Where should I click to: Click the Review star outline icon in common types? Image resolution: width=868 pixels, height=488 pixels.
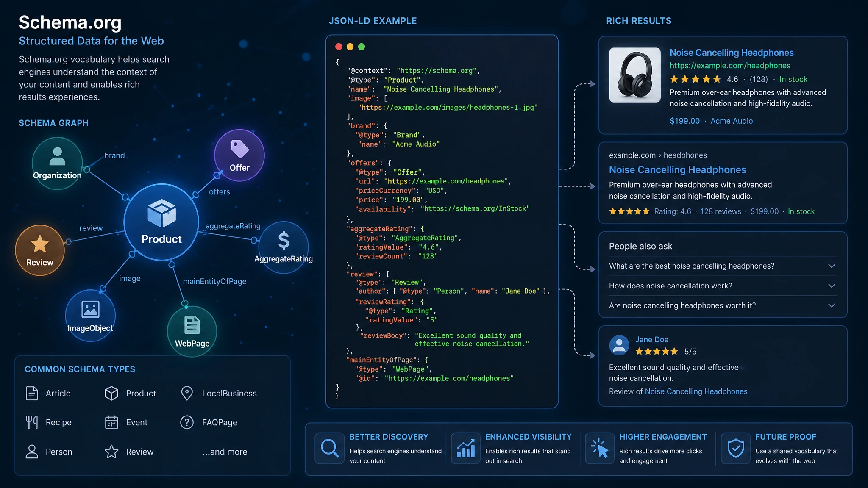pyautogui.click(x=111, y=452)
